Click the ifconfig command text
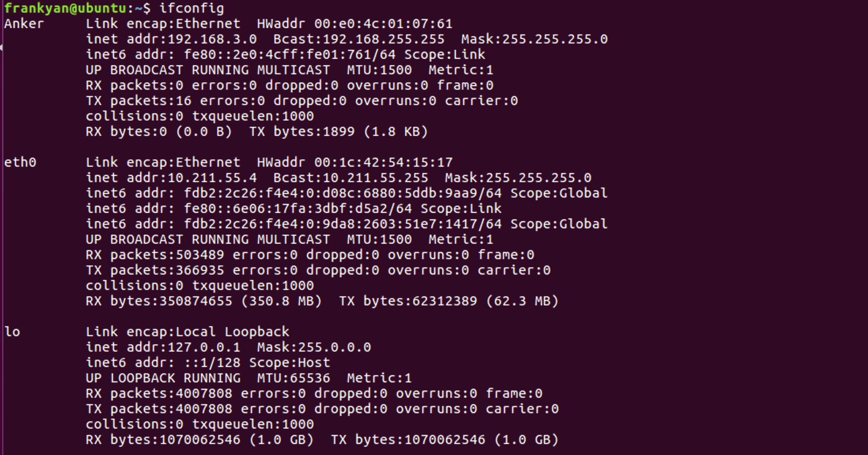The image size is (868, 455). 192,8
